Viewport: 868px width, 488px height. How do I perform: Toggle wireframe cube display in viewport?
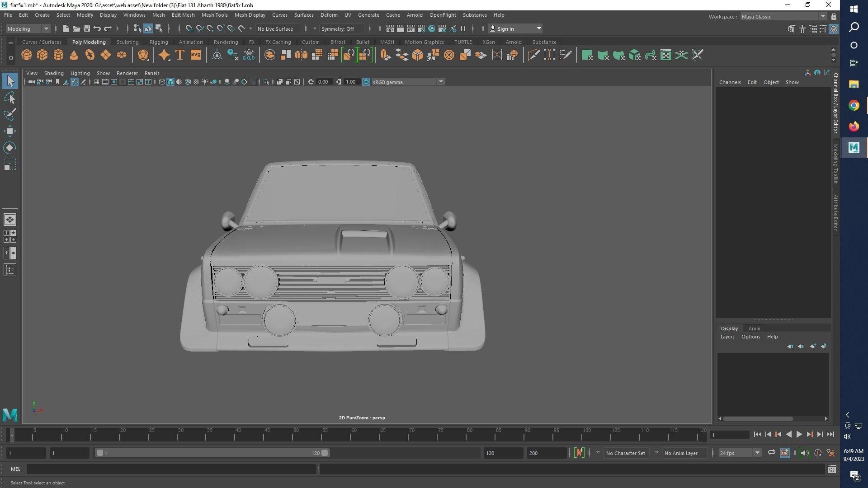[x=162, y=82]
